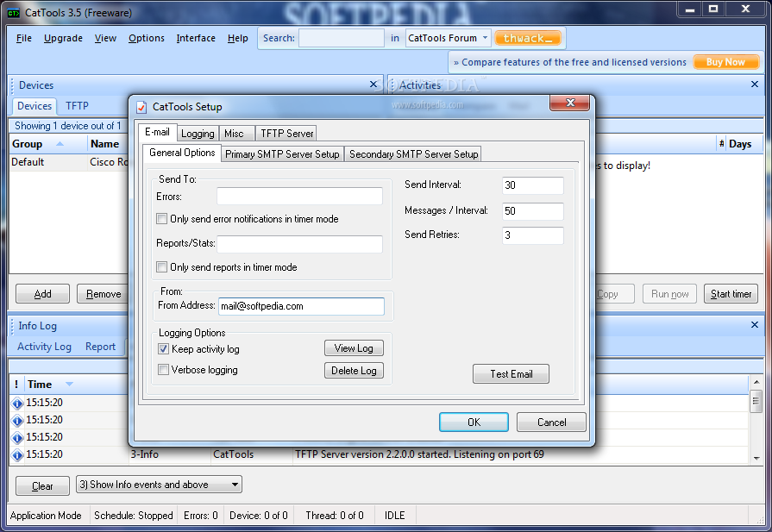
Task: Click Schedule: Stopped in the status bar
Action: pyautogui.click(x=134, y=516)
